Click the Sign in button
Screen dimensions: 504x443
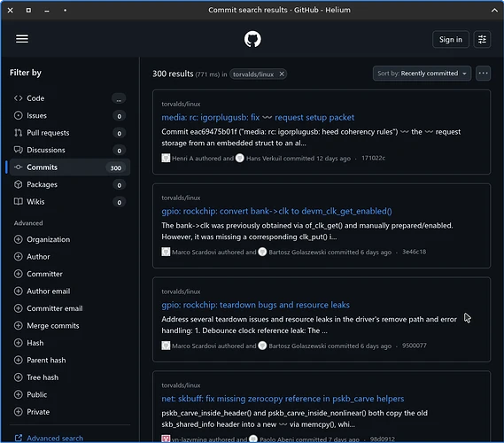(450, 40)
